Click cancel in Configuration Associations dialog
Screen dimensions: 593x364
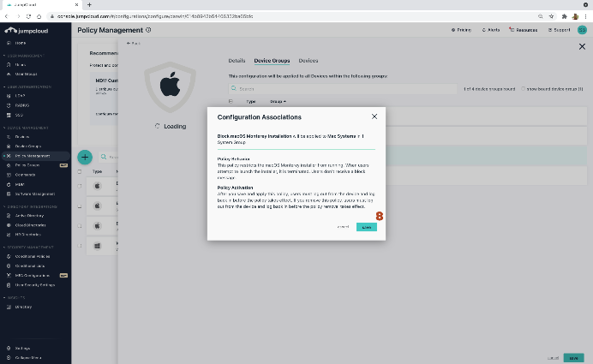pos(343,227)
